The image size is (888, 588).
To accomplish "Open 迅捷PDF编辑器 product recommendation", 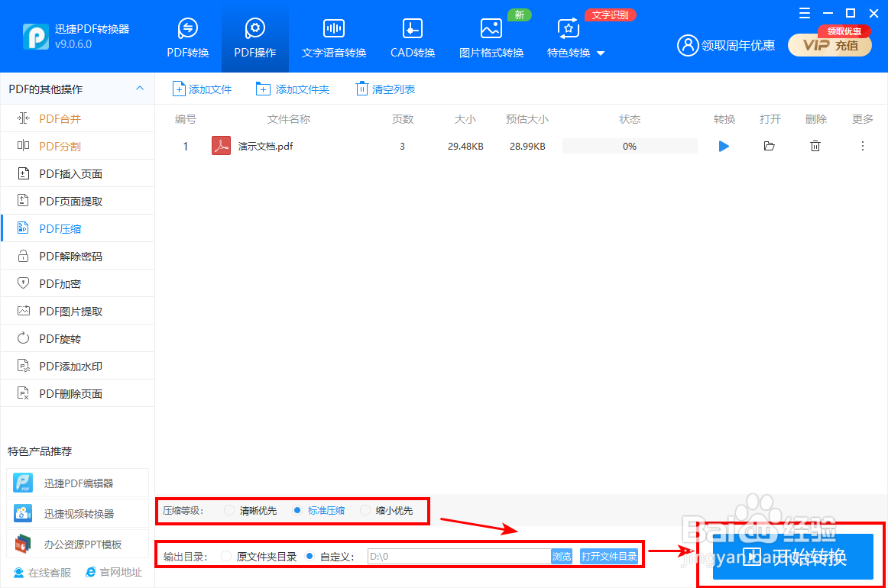I will pos(78,483).
